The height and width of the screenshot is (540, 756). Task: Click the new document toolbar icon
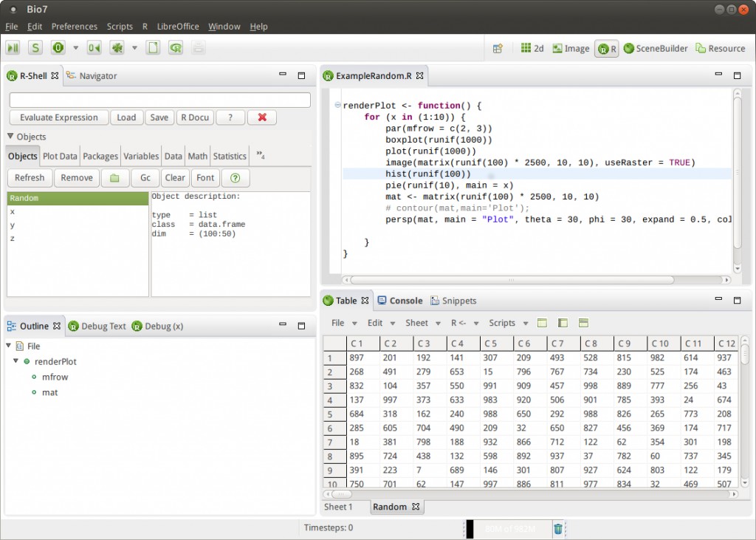pos(153,48)
